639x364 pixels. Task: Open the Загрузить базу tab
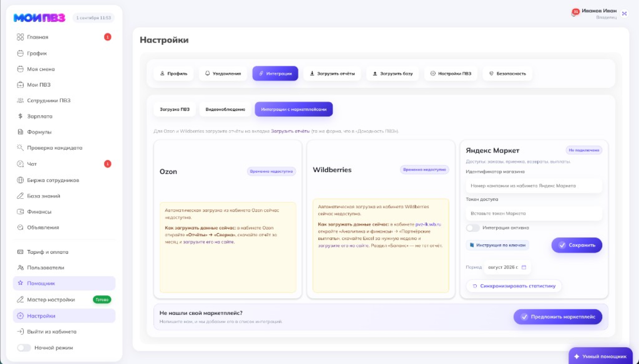click(x=393, y=73)
